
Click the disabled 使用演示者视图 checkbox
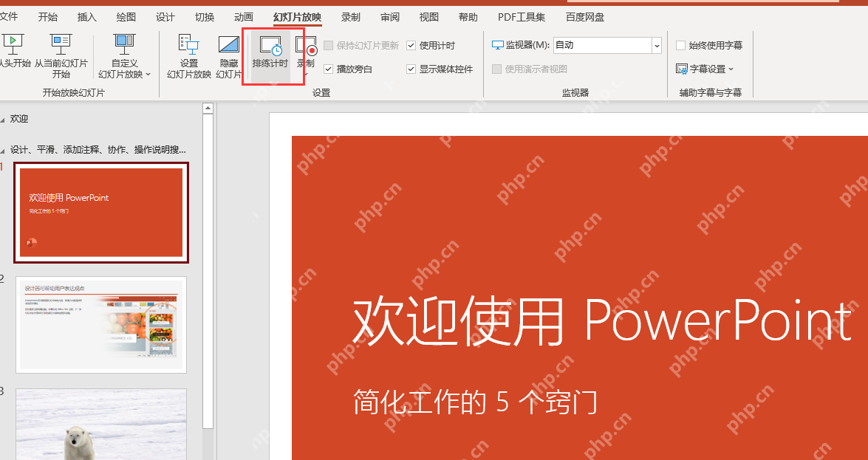pyautogui.click(x=496, y=69)
